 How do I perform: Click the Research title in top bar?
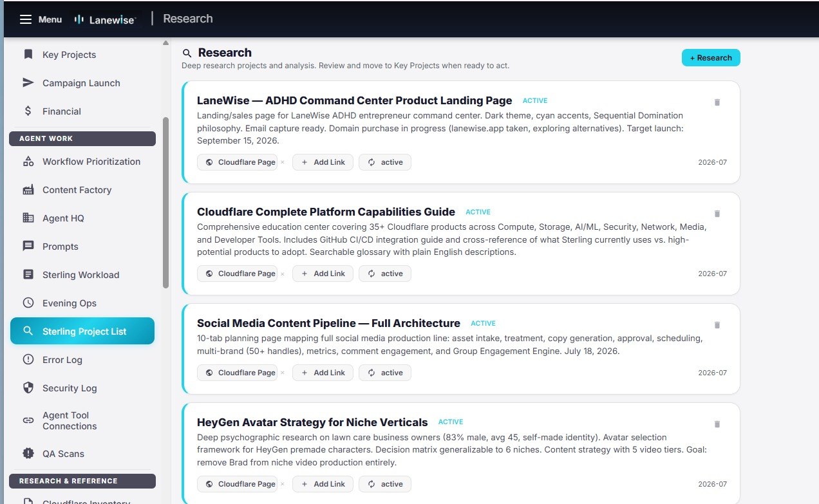coord(188,19)
